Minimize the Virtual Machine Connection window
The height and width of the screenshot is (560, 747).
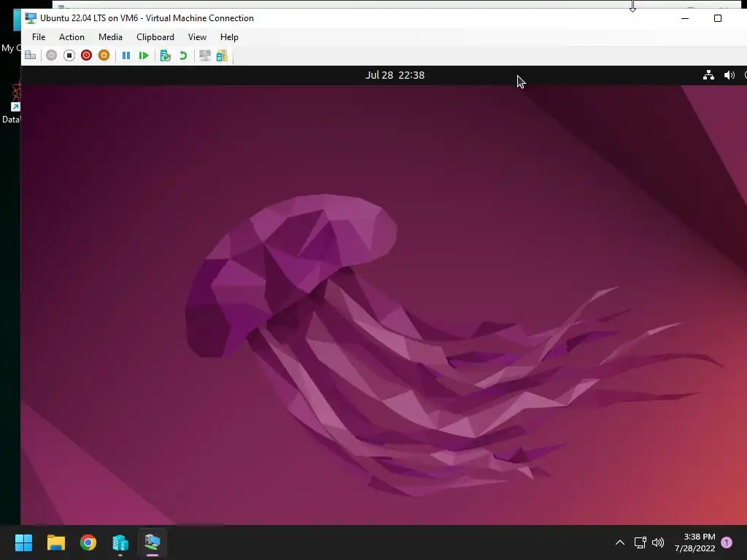point(685,18)
